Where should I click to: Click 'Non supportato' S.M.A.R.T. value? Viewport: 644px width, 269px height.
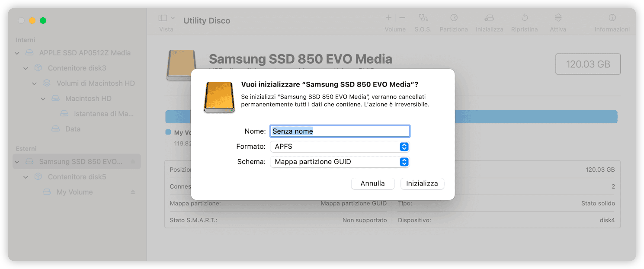[365, 220]
